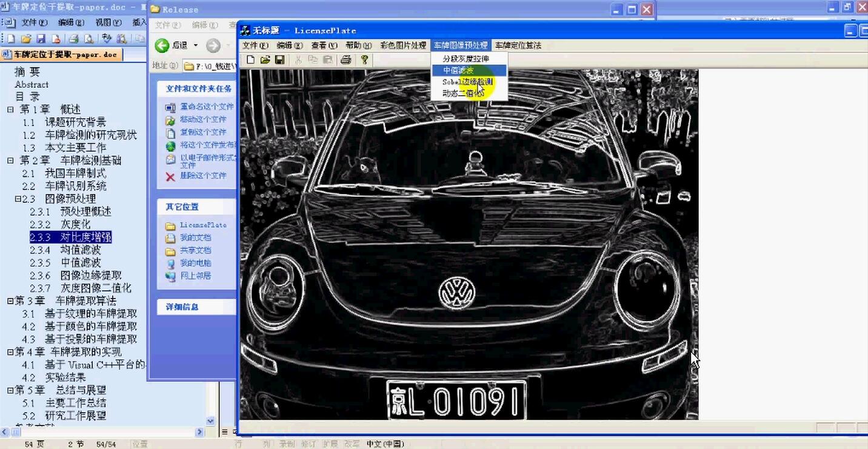Click Paste icon in LicenzePlate toolbar
The width and height of the screenshot is (868, 449).
[x=327, y=59]
